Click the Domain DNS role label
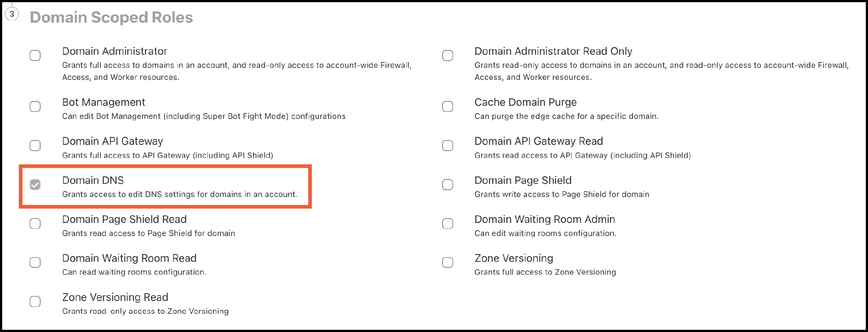 point(93,180)
